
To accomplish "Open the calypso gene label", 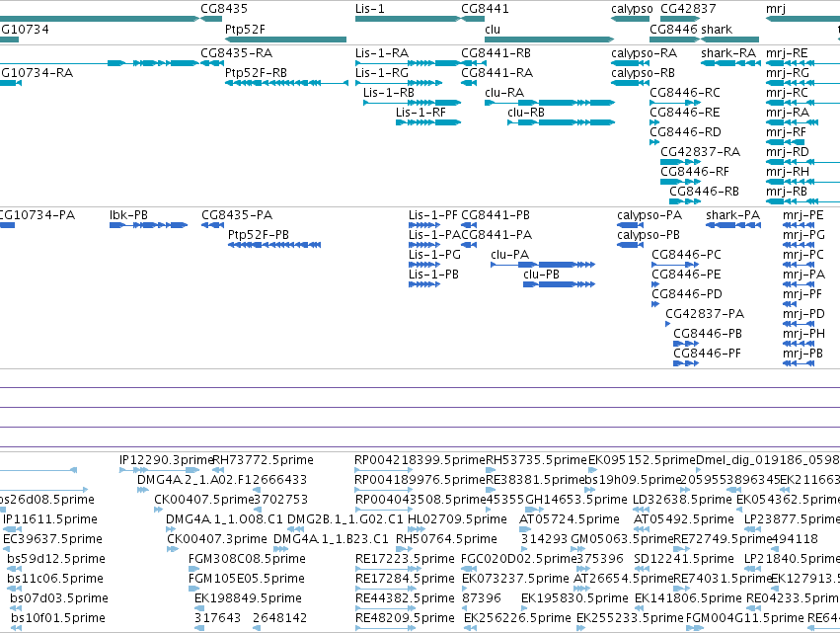I will pyautogui.click(x=632, y=9).
